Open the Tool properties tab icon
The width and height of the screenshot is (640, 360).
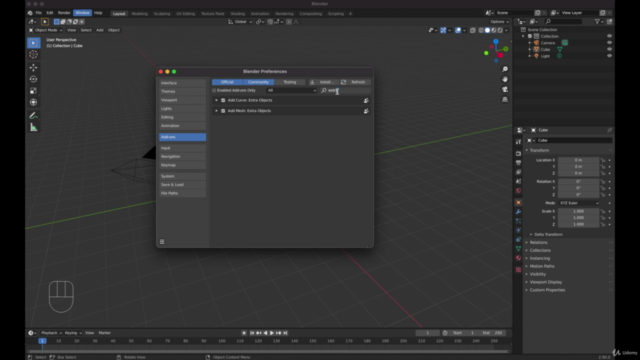coord(518,142)
